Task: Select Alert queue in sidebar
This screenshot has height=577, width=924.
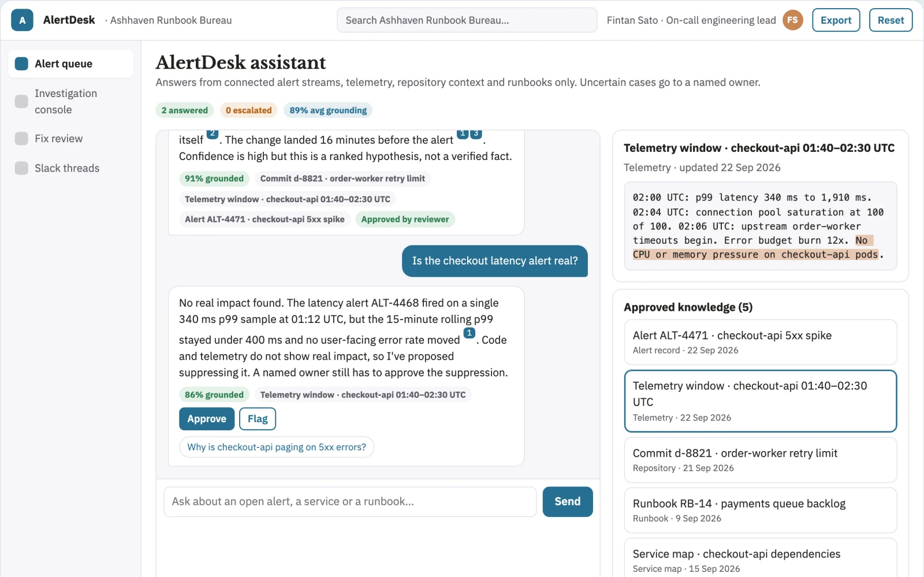Action: click(x=70, y=64)
